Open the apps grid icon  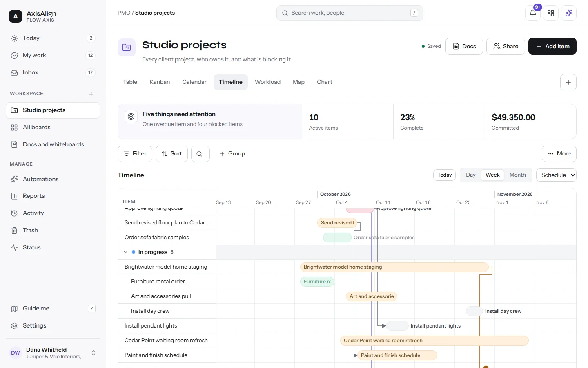(551, 13)
